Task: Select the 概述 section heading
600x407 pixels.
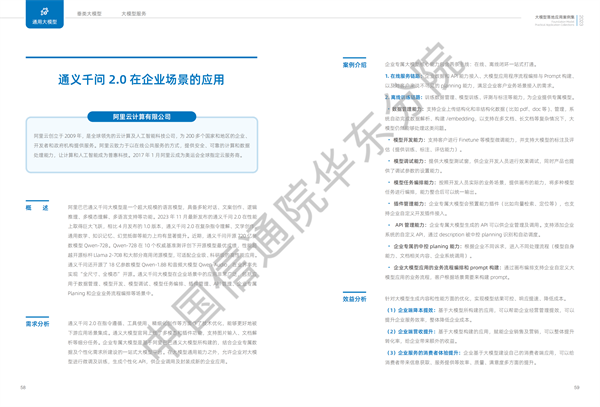Action: [37, 208]
